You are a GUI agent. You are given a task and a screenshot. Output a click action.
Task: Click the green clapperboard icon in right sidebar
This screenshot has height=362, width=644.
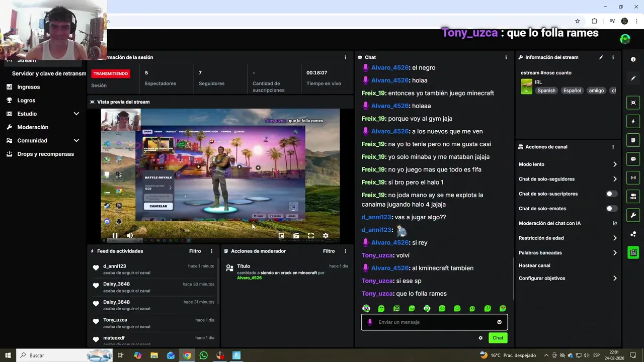(633, 252)
